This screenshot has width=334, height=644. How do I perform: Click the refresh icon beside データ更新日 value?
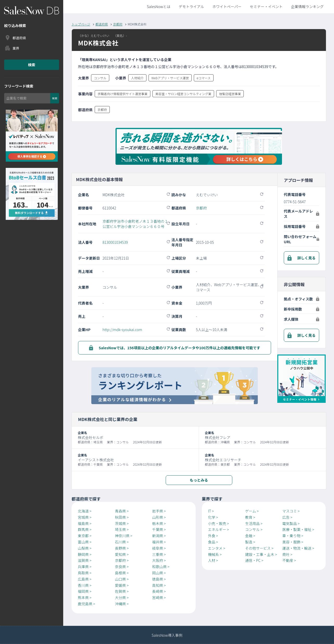tap(168, 258)
